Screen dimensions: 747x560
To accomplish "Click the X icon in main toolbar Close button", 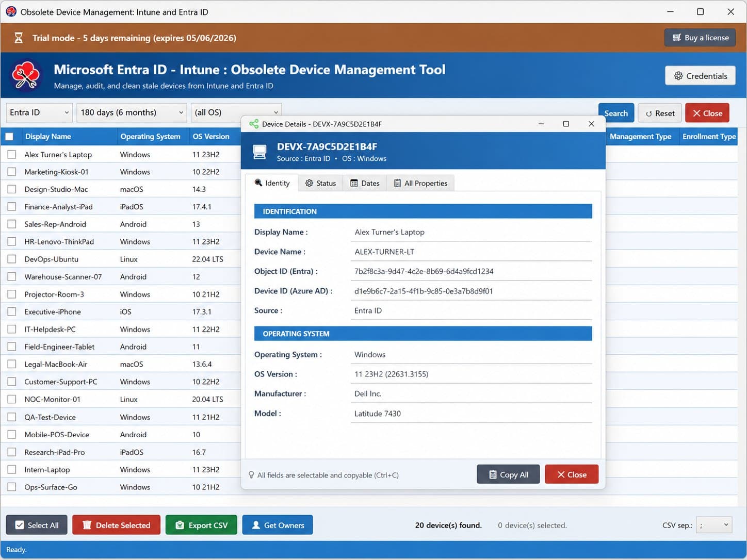I will pyautogui.click(x=696, y=113).
